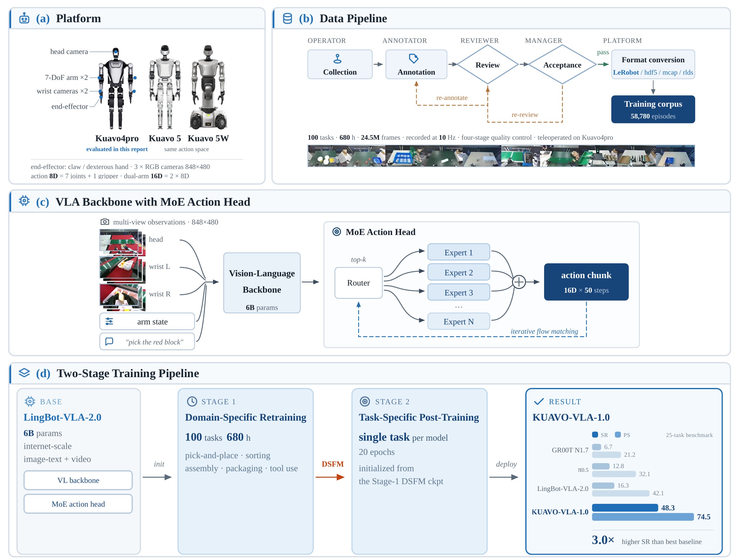Click the Collection box

pyautogui.click(x=340, y=64)
